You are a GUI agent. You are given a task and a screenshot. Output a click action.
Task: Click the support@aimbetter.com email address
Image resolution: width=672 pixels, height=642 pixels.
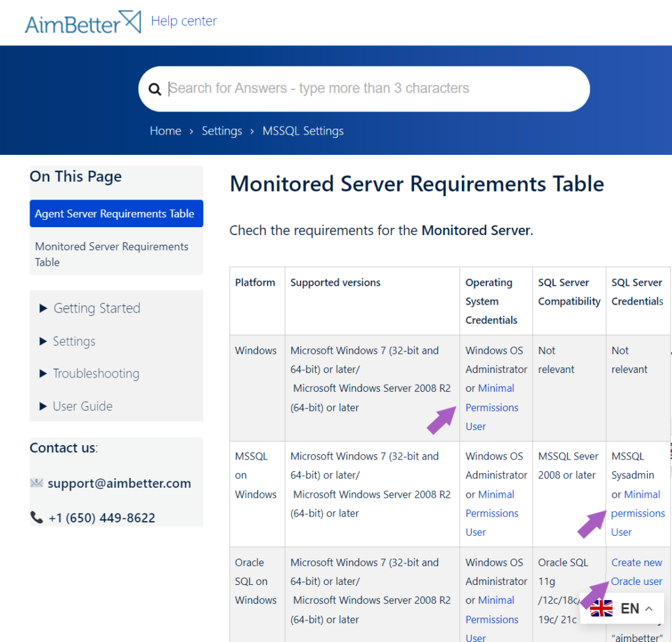pos(119,483)
